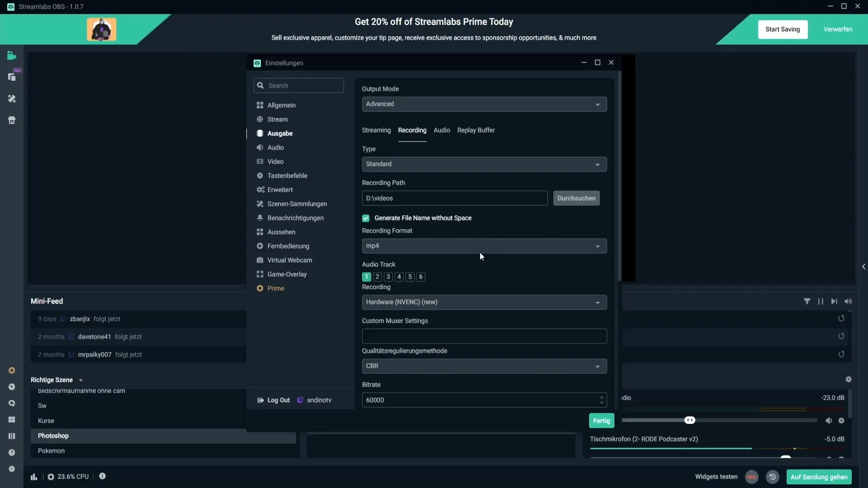Click the Auf Sendung gehen button

(x=819, y=477)
